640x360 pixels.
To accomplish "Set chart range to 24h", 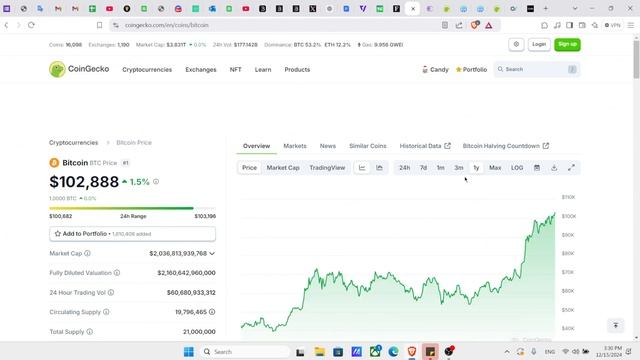I will [x=404, y=168].
